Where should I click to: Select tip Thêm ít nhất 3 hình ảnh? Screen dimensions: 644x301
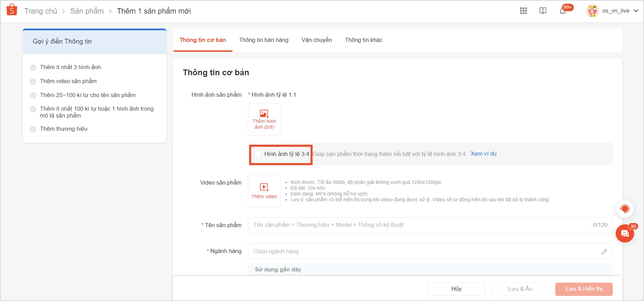coord(70,67)
